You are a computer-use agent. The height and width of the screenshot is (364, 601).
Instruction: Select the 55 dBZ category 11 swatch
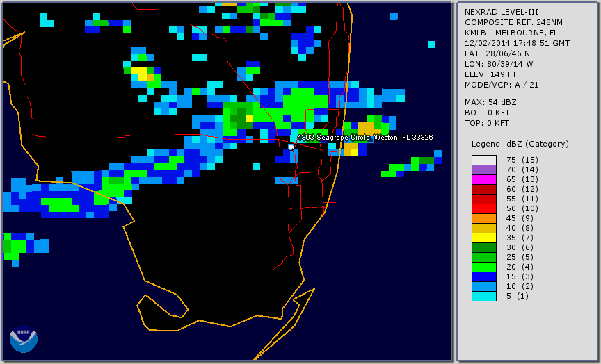click(x=483, y=199)
